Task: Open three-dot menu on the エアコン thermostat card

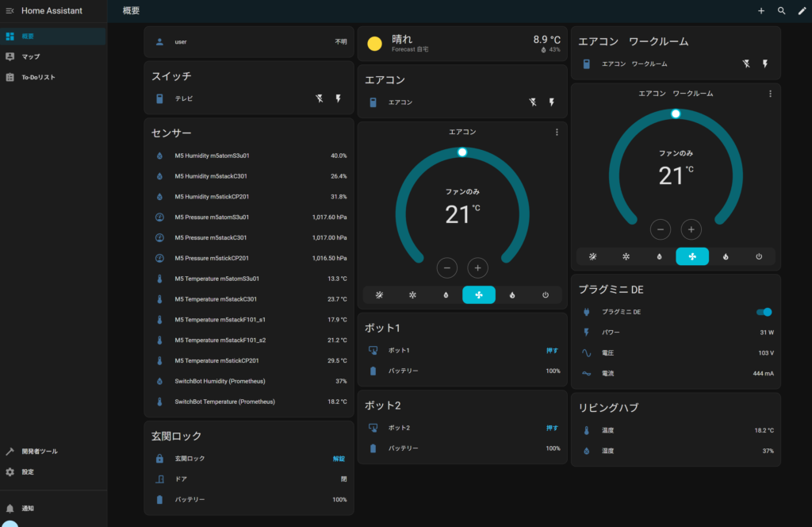Action: (x=557, y=132)
